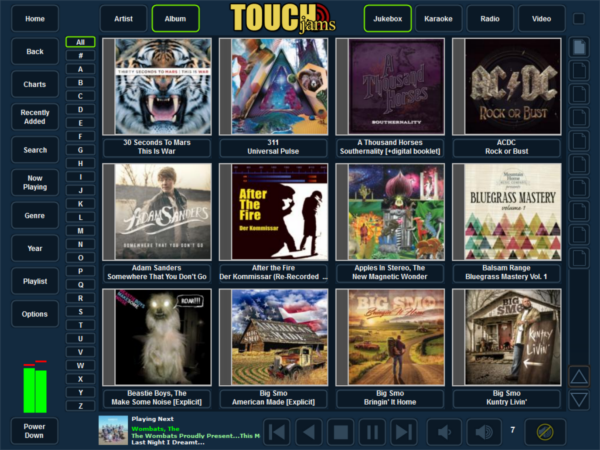Click the yellow crossed-circle icon
The width and height of the screenshot is (600, 450).
tap(545, 432)
